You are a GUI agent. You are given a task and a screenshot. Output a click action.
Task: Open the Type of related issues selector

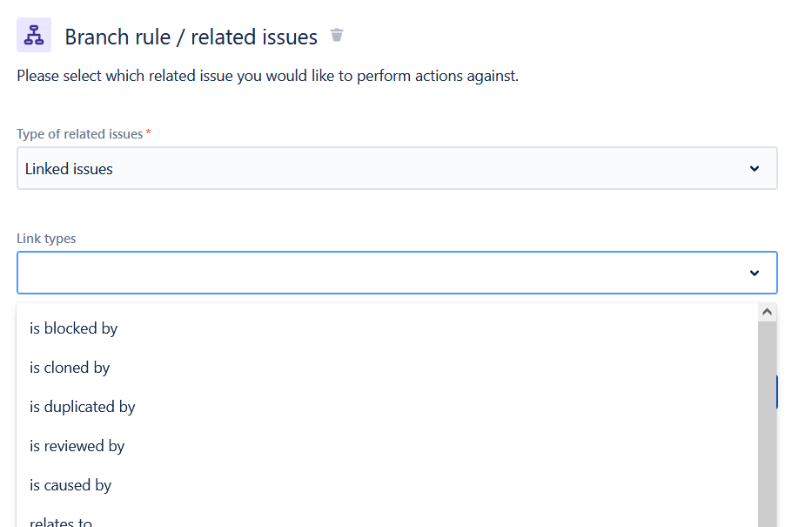[x=397, y=167]
